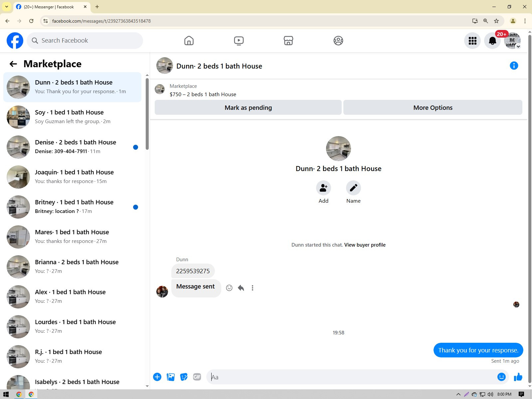Open More Options for the listing
The width and height of the screenshot is (532, 399).
pyautogui.click(x=433, y=107)
